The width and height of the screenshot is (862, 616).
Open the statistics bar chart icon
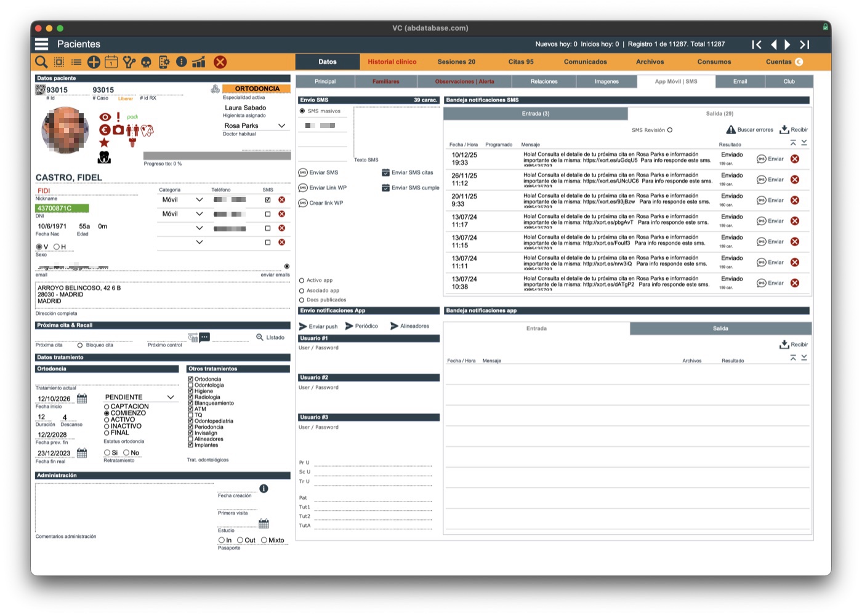tap(198, 62)
